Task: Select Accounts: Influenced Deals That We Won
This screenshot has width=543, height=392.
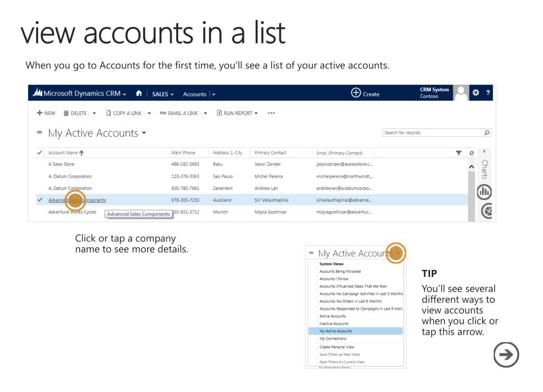Action: click(x=353, y=286)
